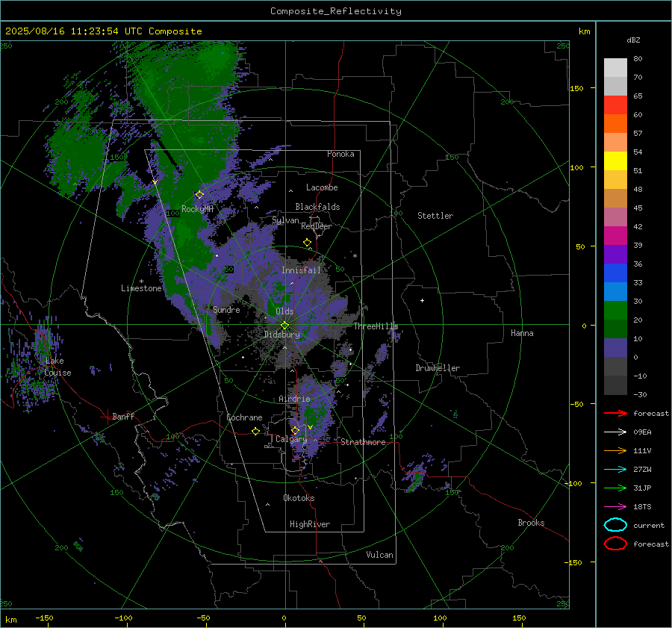Image resolution: width=672 pixels, height=628 pixels.
Task: Click the HighRiver map label
Action: coord(310,525)
